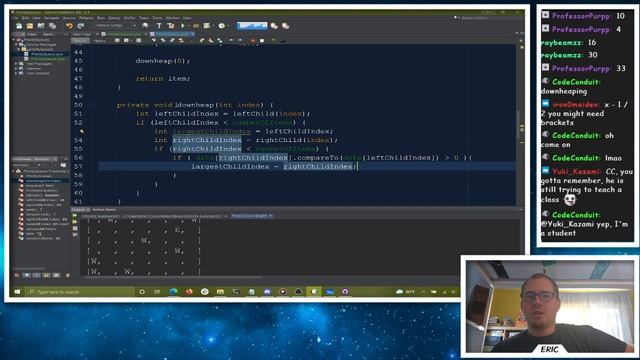Open the default config dropdown
640x360 pixels.
pyautogui.click(x=115, y=25)
